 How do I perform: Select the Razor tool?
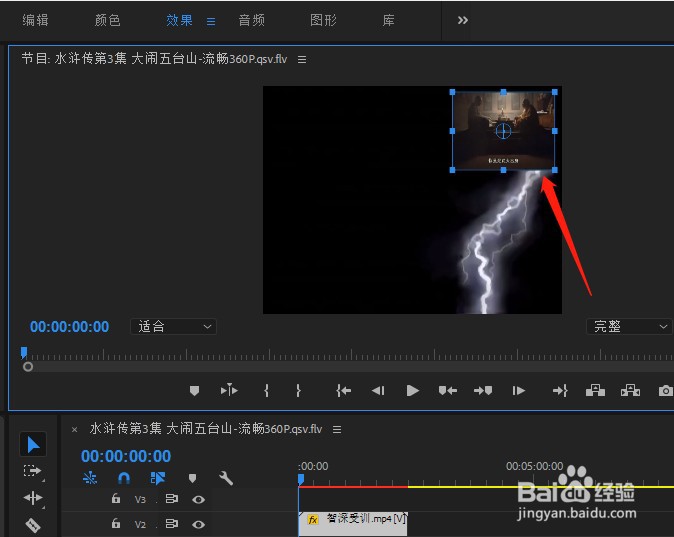[x=33, y=525]
